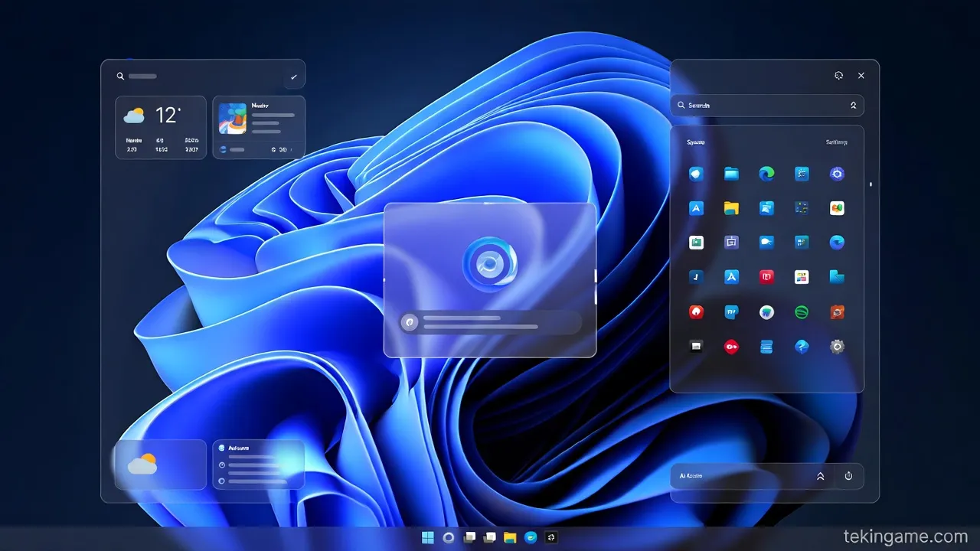Open the yellow folder app icon
Screen dimensions: 980x551
click(731, 208)
